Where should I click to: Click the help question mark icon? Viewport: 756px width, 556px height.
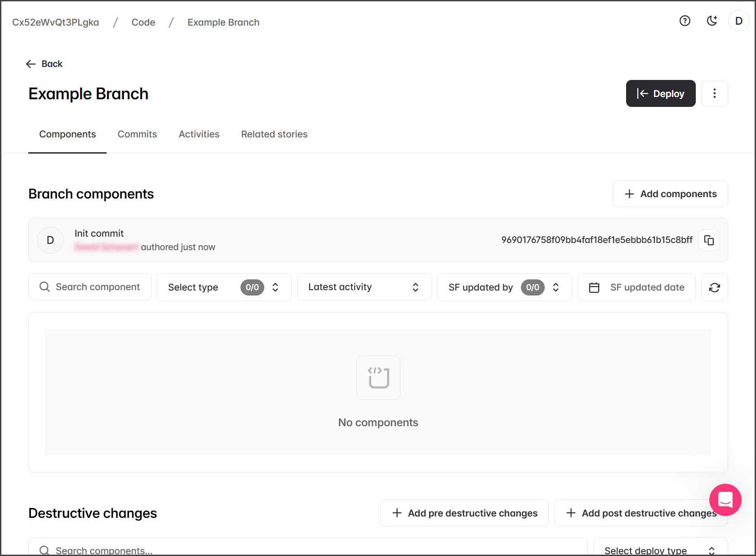pyautogui.click(x=685, y=21)
